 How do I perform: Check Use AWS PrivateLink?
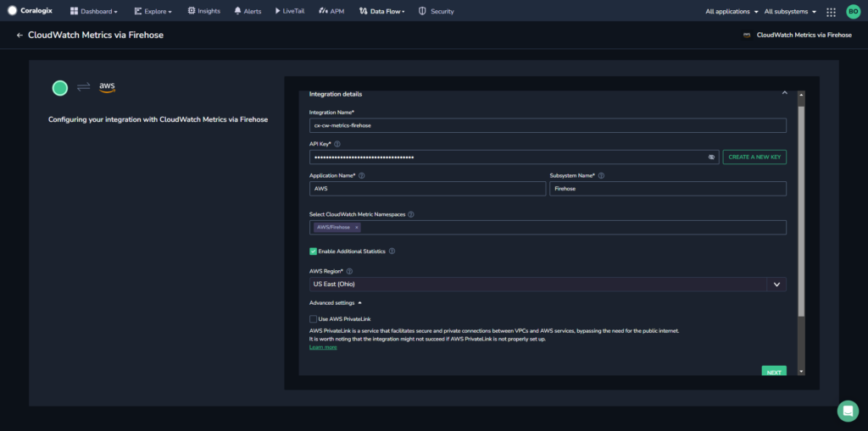[314, 318]
